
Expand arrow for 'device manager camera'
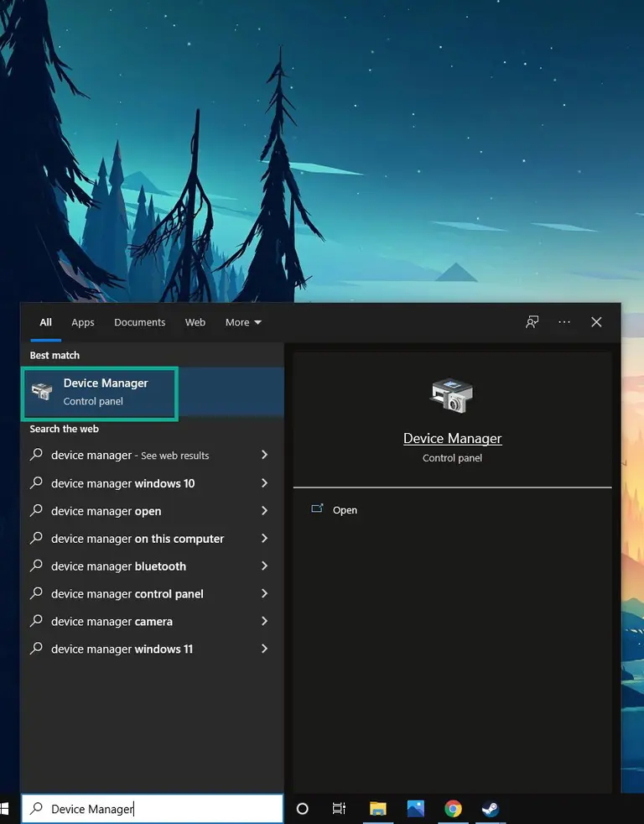pyautogui.click(x=265, y=621)
